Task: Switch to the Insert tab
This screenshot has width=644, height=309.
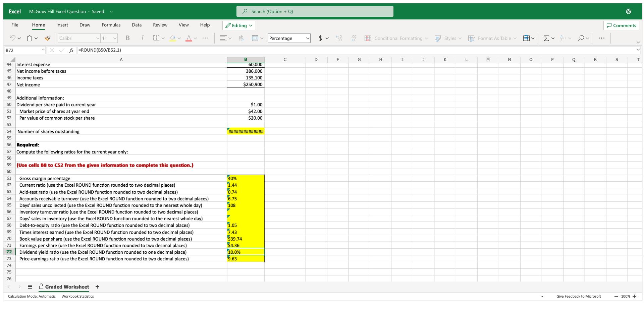Action: 62,25
